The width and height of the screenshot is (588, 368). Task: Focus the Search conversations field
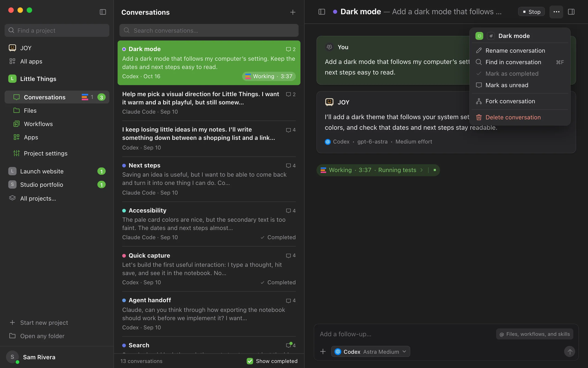tap(209, 30)
